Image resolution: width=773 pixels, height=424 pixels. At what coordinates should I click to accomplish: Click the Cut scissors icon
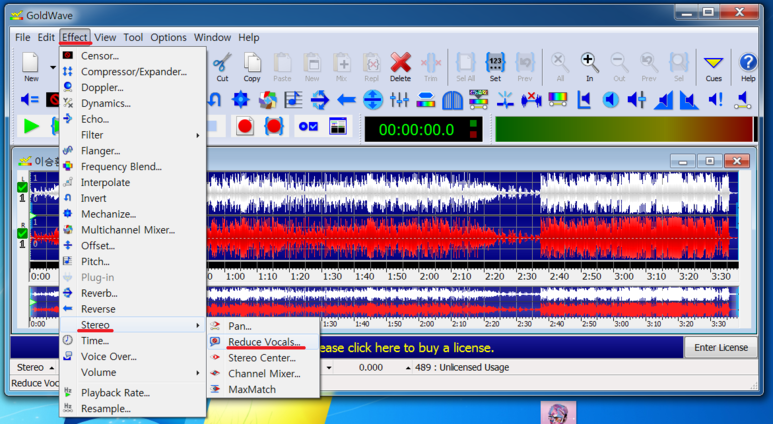222,63
